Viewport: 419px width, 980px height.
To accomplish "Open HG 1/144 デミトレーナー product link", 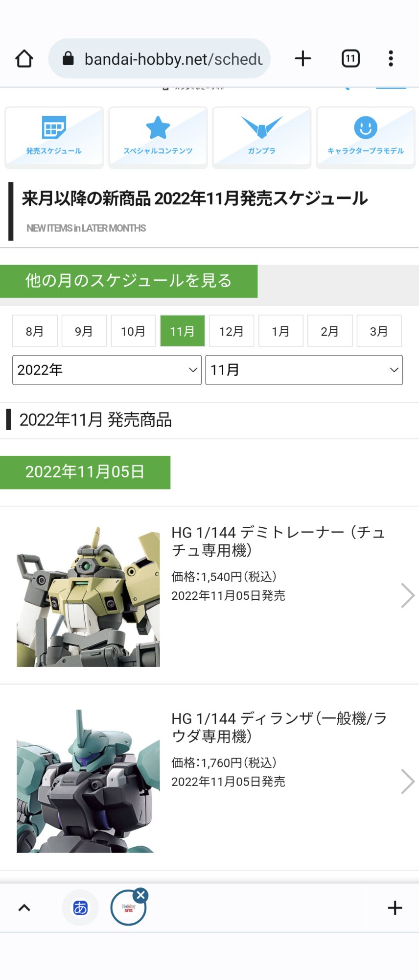I will click(x=209, y=595).
